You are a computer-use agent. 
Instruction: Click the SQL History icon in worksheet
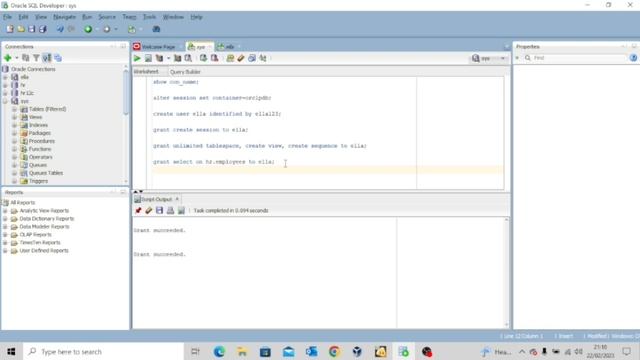point(252,58)
